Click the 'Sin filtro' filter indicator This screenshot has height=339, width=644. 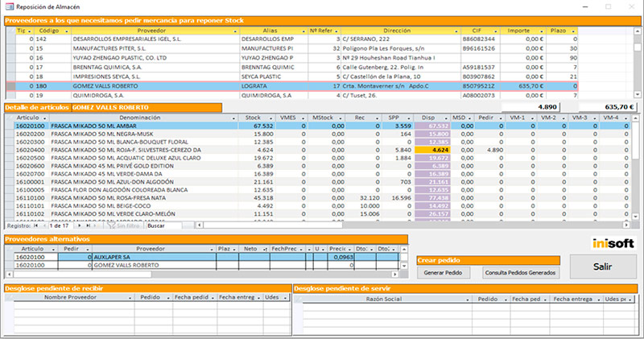pyautogui.click(x=124, y=225)
